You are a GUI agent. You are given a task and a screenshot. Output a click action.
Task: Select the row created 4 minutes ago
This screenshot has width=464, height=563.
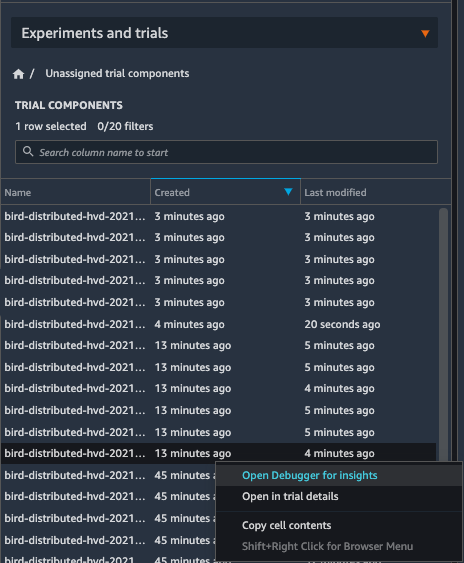(218, 325)
